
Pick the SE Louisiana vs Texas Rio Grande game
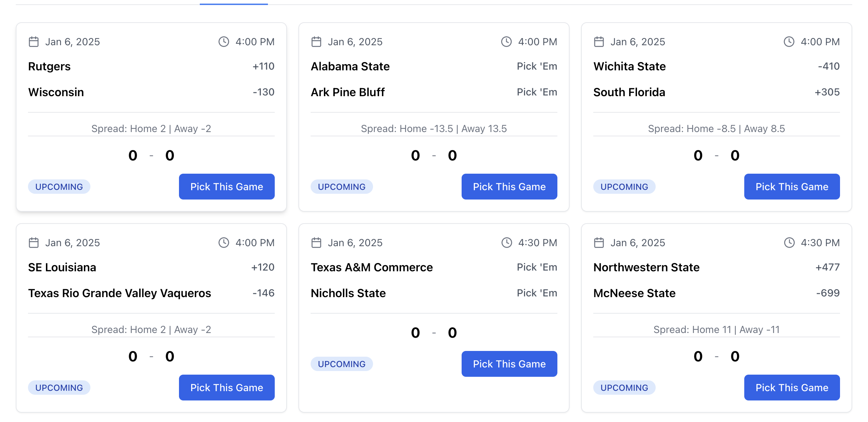[x=227, y=388]
